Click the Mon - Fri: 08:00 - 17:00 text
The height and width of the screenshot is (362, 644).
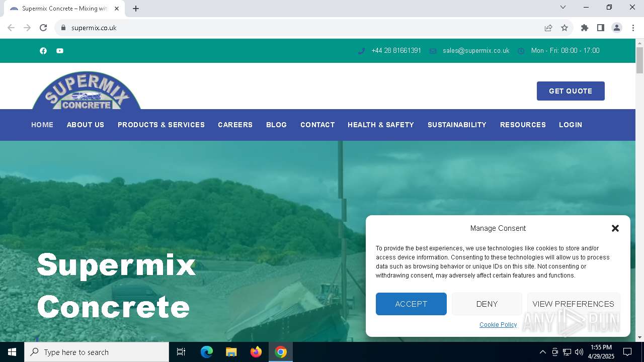pyautogui.click(x=565, y=51)
